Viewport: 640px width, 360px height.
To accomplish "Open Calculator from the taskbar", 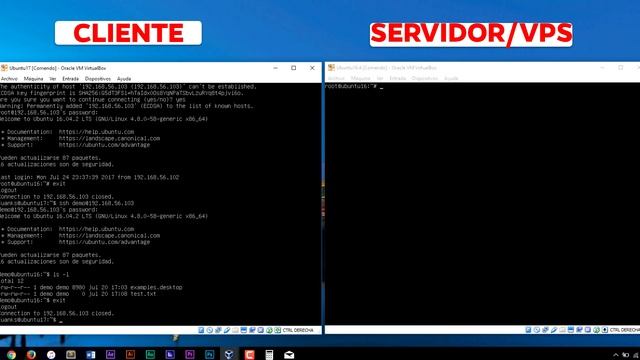I will coord(269,355).
